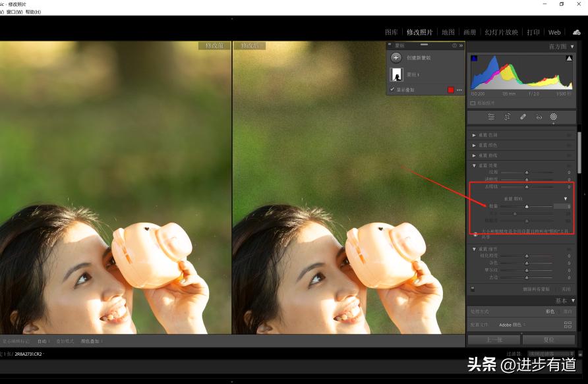Click the 摩尔纹 slider handle
The image size is (588, 384).
tap(527, 270)
